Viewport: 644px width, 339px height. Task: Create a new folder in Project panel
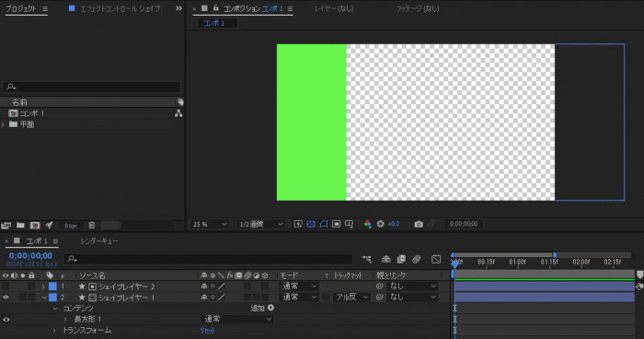tap(20, 225)
